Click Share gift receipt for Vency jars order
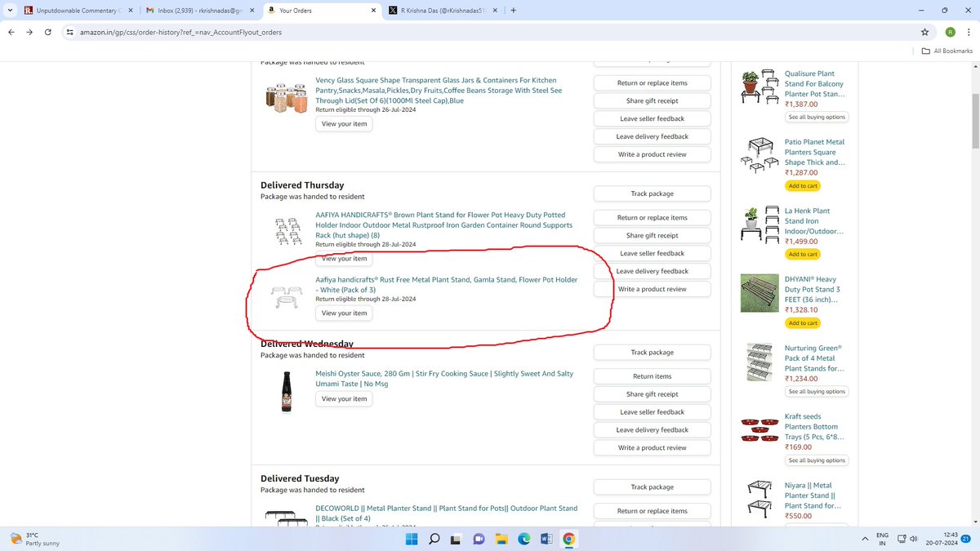The width and height of the screenshot is (980, 551). point(652,100)
